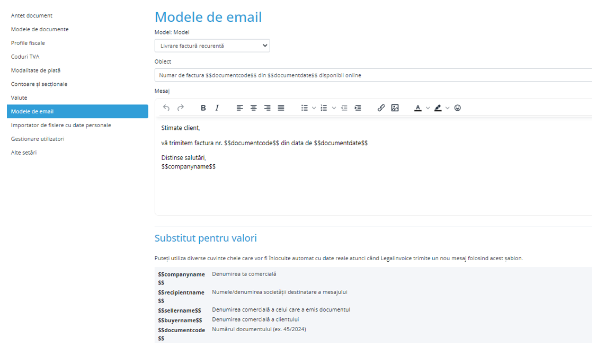
Task: Open text color picker dropdown arrow
Action: pos(428,108)
